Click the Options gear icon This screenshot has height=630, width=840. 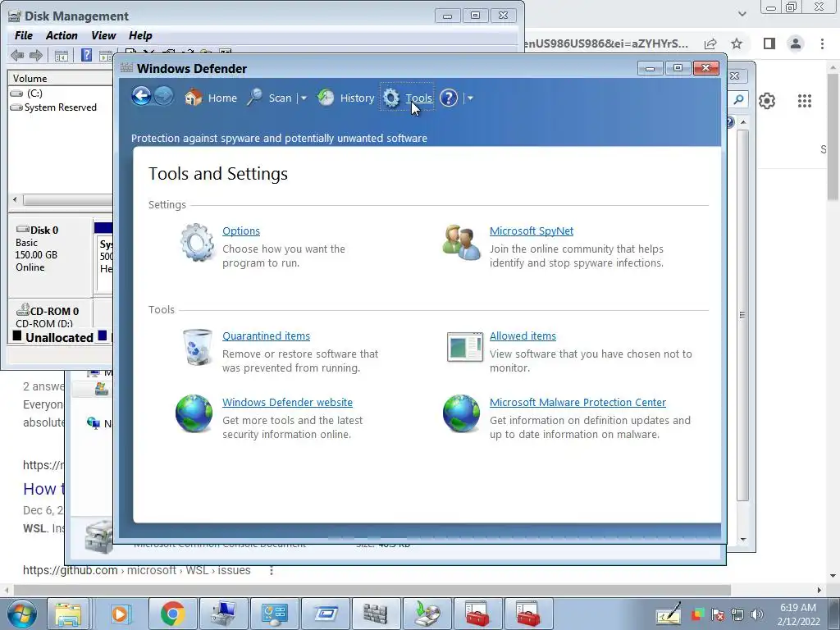(x=197, y=243)
